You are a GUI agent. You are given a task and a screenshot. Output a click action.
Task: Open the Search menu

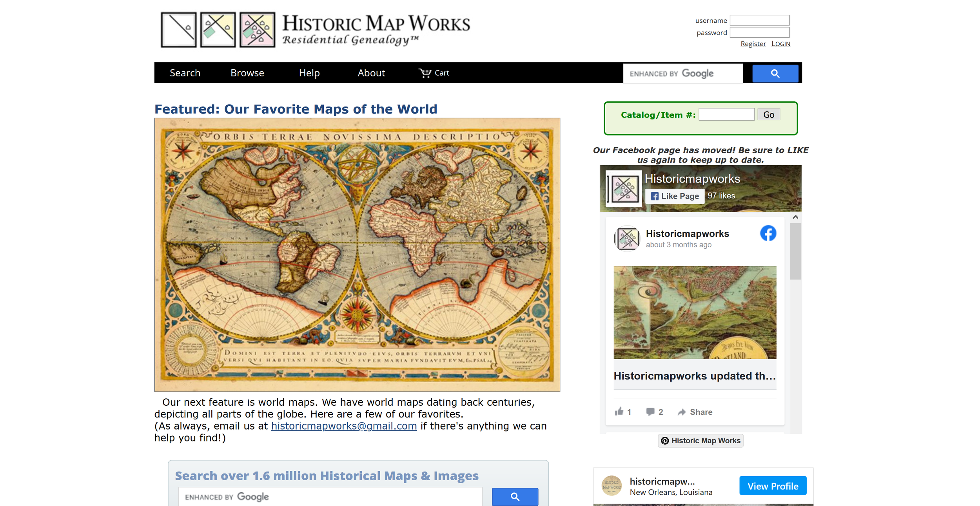pyautogui.click(x=185, y=73)
